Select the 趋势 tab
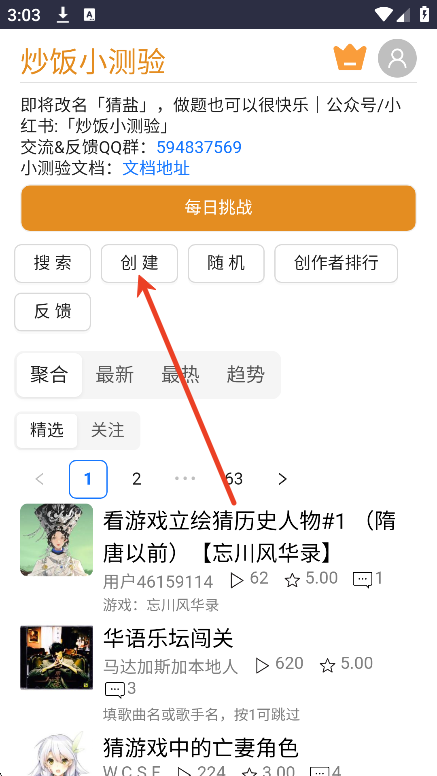 click(245, 375)
